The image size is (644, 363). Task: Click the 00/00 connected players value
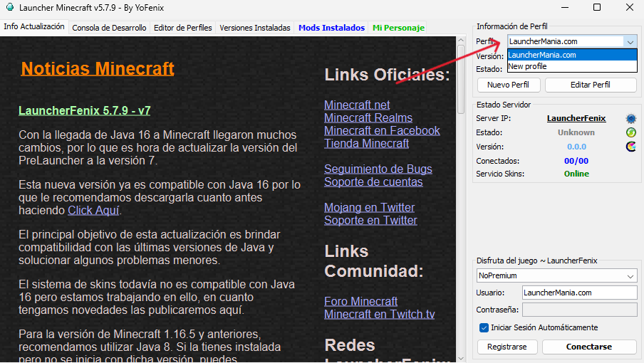click(576, 161)
